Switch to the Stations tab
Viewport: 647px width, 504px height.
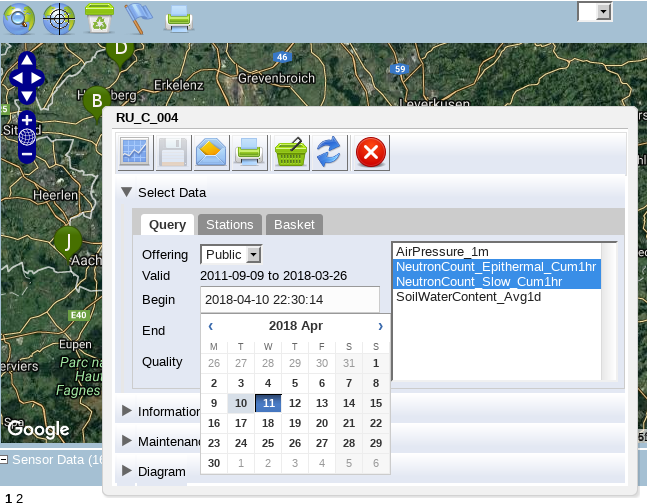point(229,225)
